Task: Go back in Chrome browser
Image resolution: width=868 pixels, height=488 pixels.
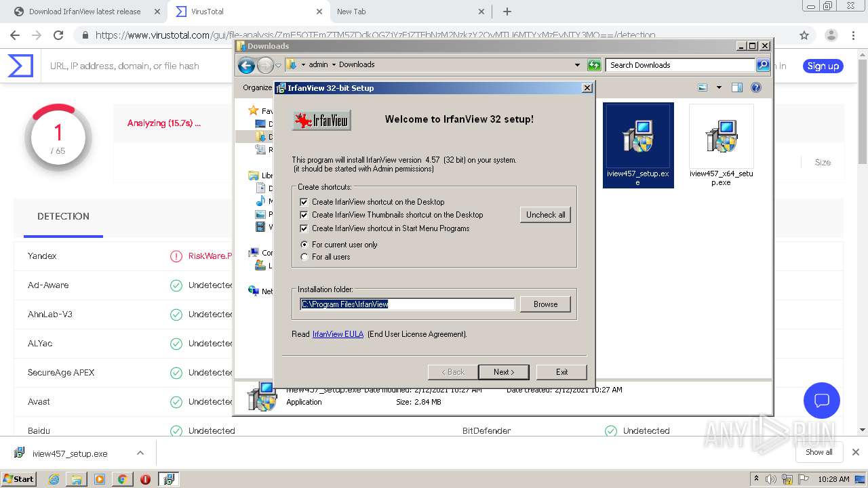Action: tap(15, 35)
